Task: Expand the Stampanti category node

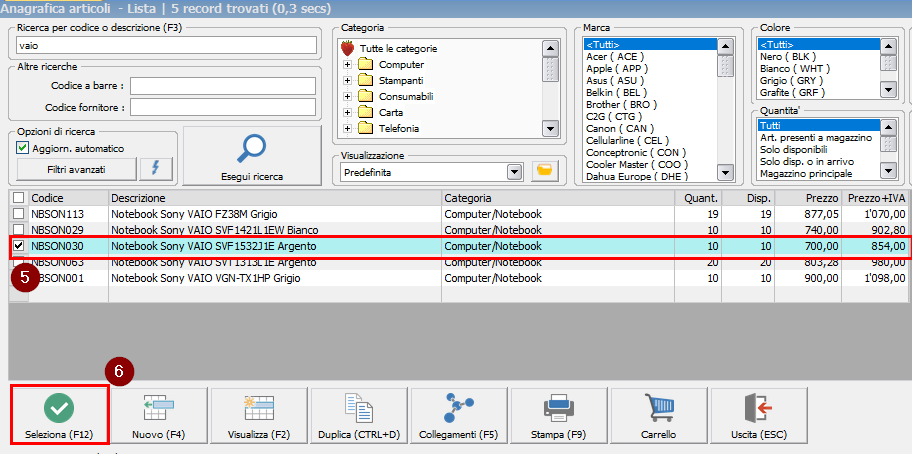Action: coord(347,80)
